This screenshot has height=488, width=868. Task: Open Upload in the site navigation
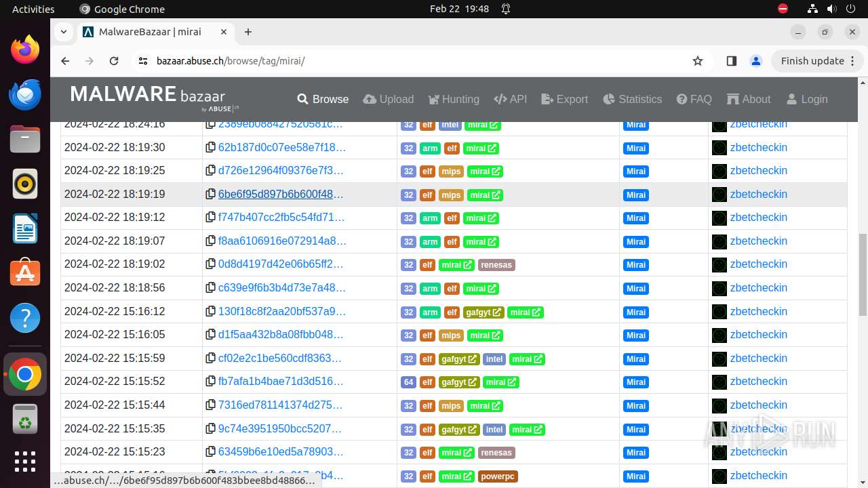[389, 99]
